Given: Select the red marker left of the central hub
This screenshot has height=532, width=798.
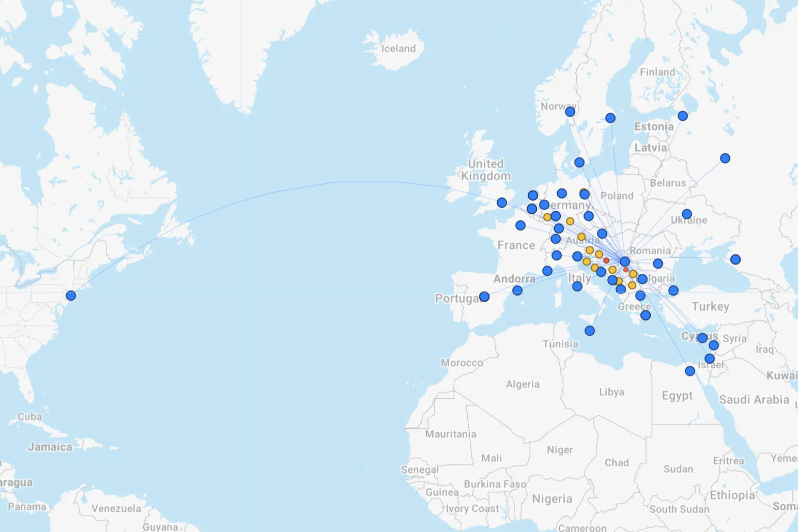Looking at the screenshot, I should click(x=606, y=260).
